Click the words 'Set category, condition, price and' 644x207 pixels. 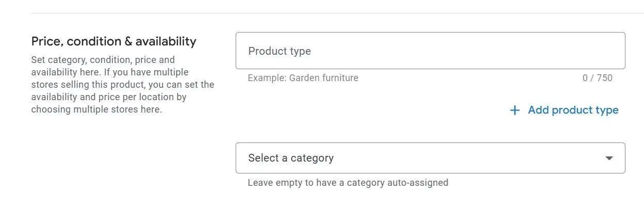click(x=103, y=60)
